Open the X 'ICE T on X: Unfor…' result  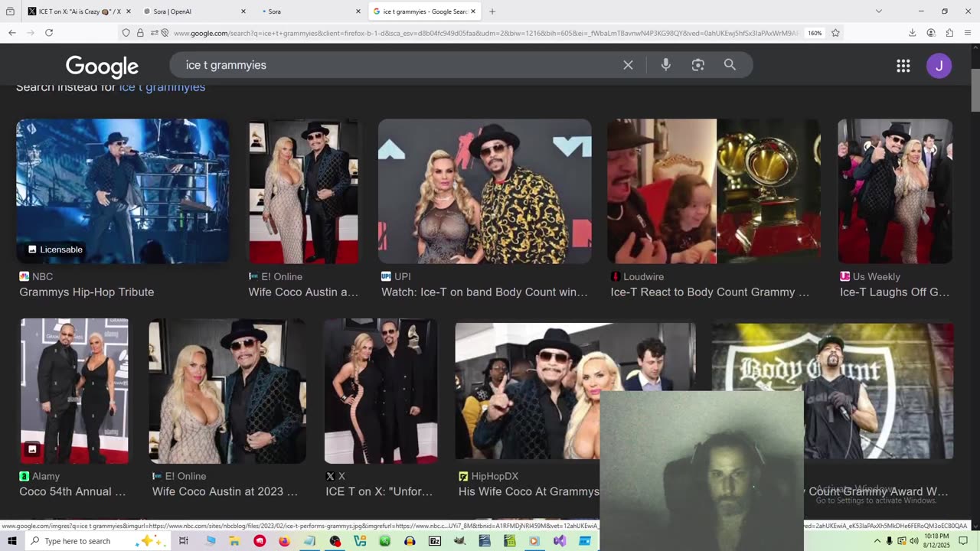[379, 492]
